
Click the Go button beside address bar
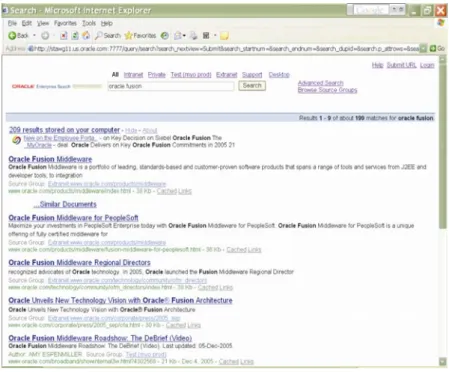click(x=437, y=48)
